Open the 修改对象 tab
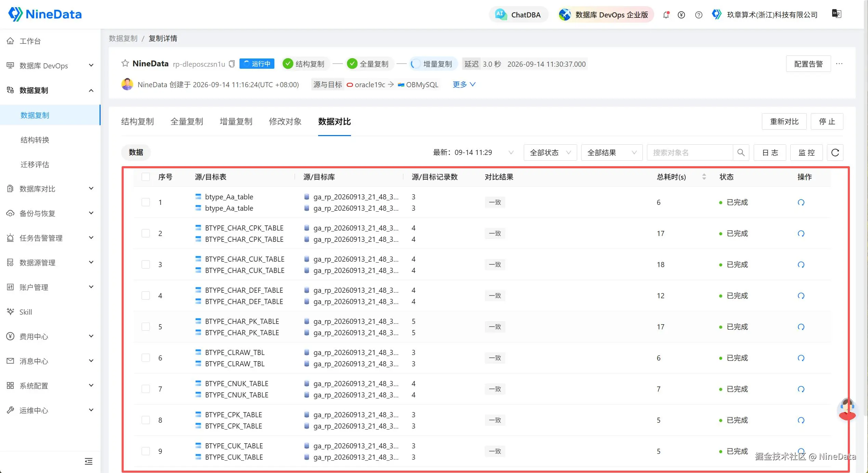 285,122
